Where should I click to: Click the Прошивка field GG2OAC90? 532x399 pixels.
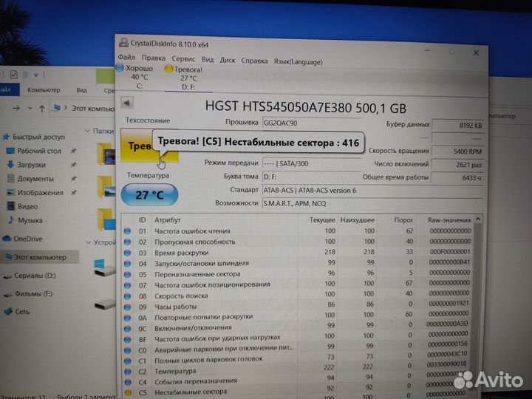click(x=312, y=123)
